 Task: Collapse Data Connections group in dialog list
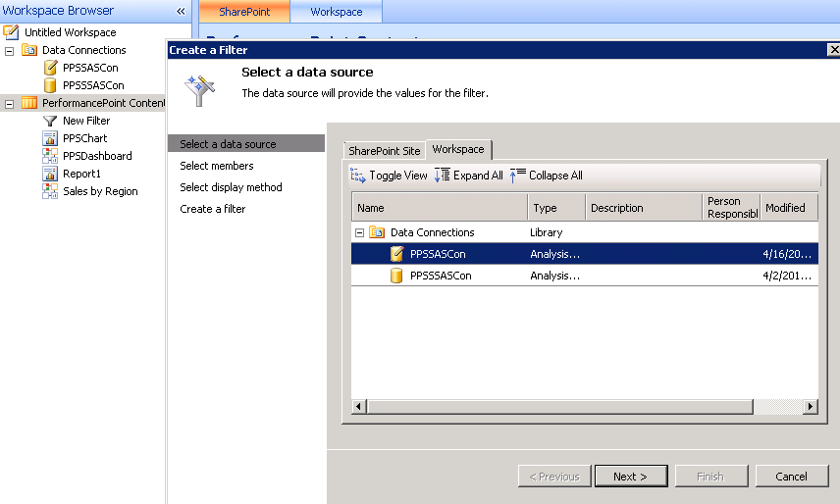(x=359, y=232)
